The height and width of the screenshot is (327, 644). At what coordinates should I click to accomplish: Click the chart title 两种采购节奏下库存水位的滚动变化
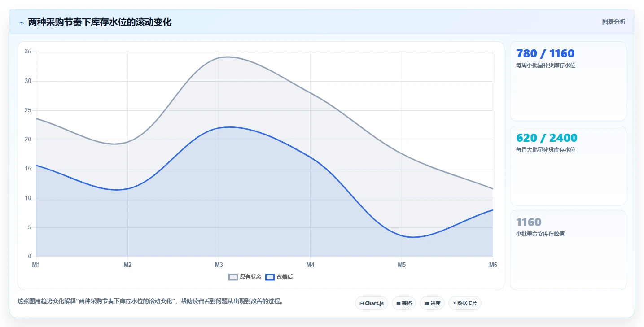coord(100,22)
